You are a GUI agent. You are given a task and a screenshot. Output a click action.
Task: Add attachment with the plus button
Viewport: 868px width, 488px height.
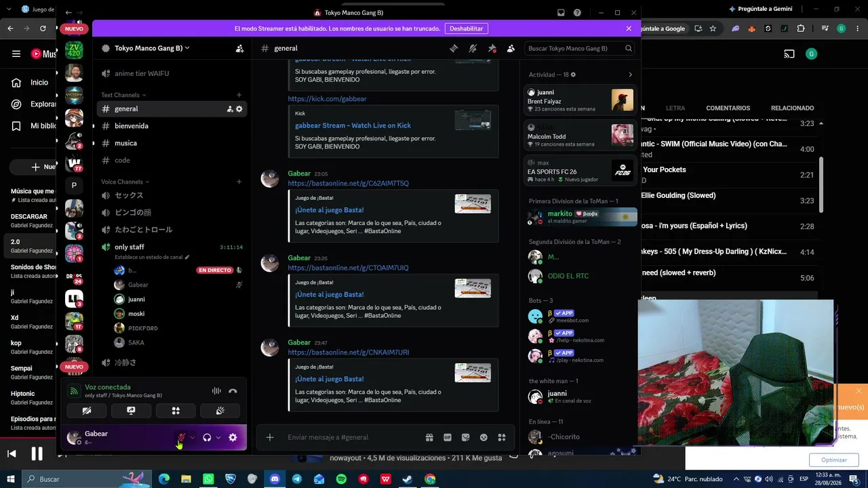click(x=270, y=437)
